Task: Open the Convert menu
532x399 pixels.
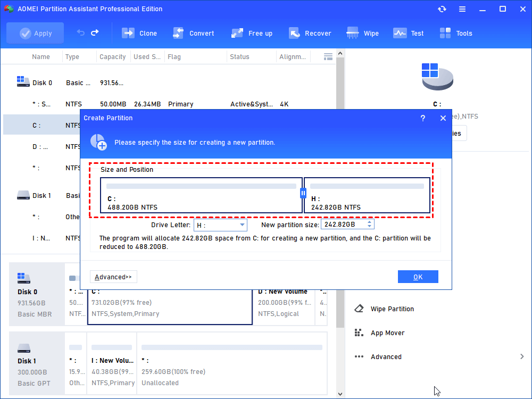Action: tap(194, 33)
